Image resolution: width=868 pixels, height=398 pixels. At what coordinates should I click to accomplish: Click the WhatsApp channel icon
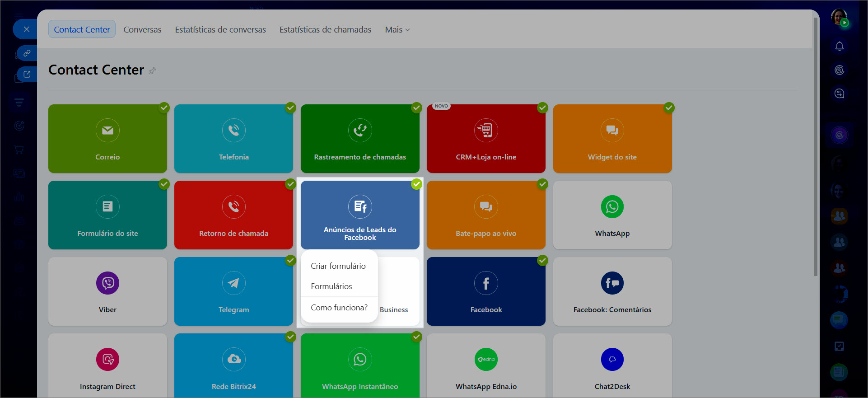click(x=612, y=206)
